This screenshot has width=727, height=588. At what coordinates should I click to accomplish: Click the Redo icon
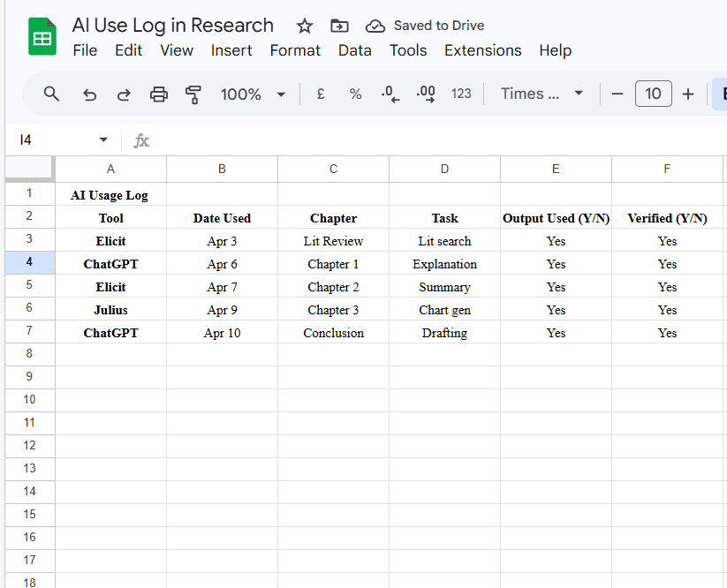(124, 93)
